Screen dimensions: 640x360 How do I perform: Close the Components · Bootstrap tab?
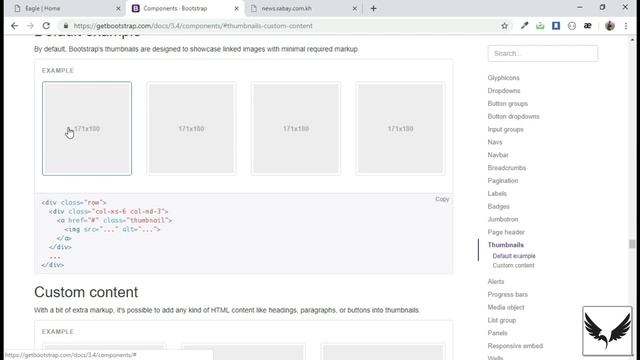coord(236,8)
